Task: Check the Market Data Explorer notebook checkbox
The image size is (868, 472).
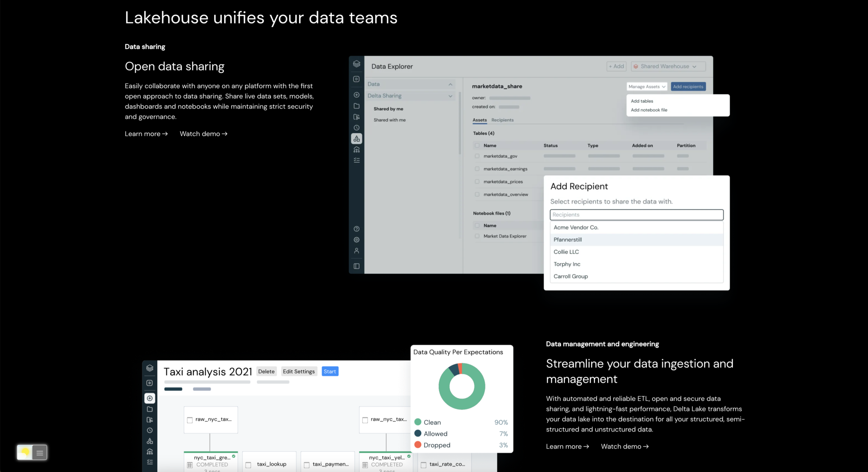Action: tap(477, 236)
